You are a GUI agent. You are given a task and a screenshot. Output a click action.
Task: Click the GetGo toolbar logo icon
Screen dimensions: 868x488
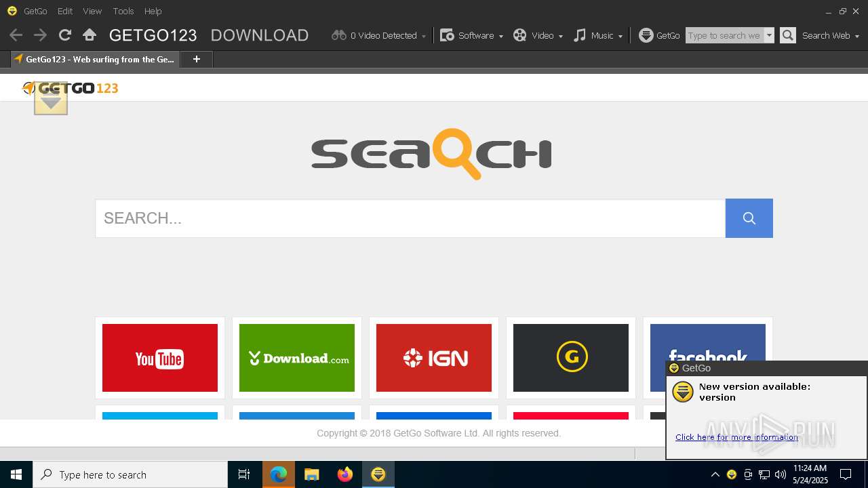tap(646, 35)
